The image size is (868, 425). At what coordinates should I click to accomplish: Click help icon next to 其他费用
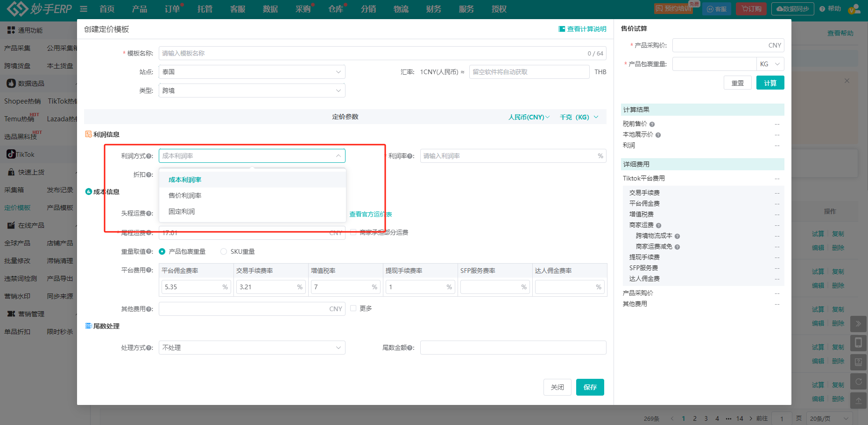click(149, 309)
